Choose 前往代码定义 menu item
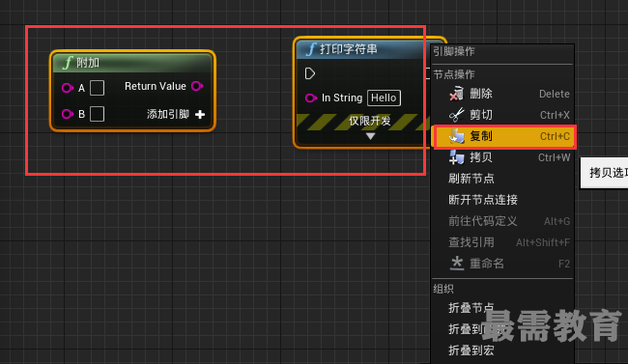Image resolution: width=628 pixels, height=364 pixels. pyautogui.click(x=502, y=221)
